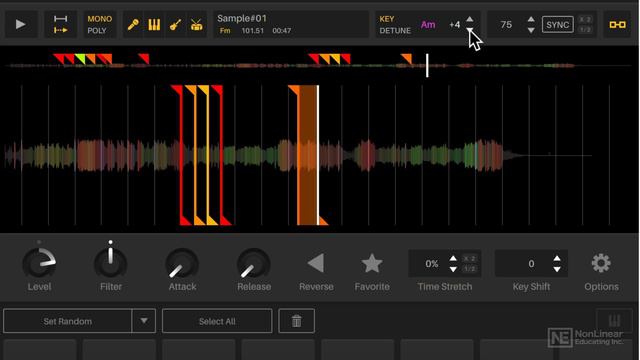Click the Set Random button

tap(67, 321)
